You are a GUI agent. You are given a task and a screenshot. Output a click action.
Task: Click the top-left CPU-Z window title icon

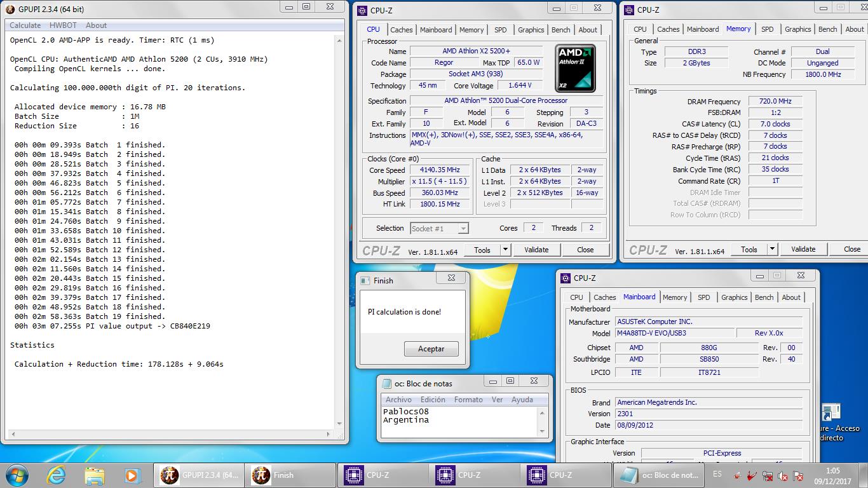(362, 10)
